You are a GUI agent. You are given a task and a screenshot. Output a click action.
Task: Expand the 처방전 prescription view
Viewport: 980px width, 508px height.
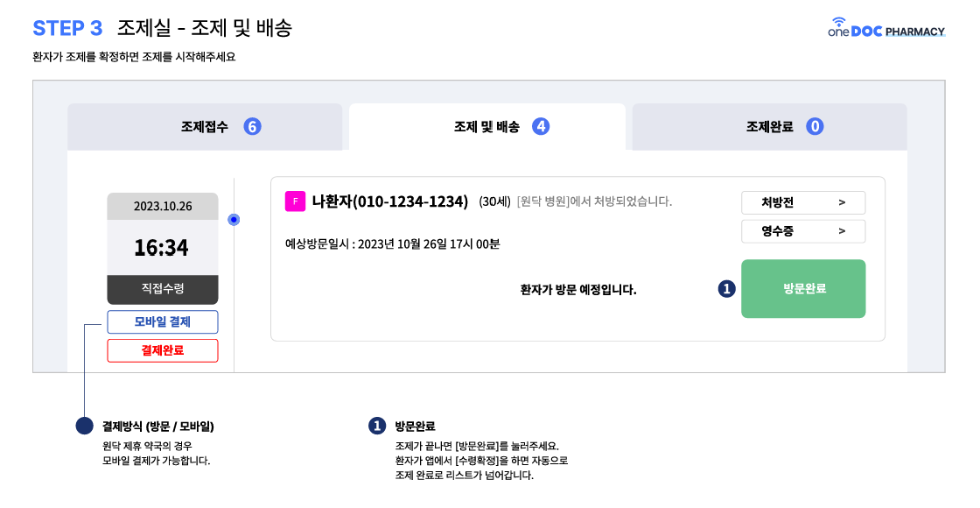[x=802, y=202]
